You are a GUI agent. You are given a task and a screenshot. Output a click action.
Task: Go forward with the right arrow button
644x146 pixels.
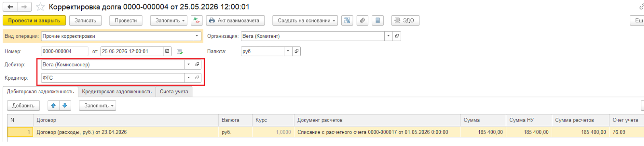pos(25,7)
